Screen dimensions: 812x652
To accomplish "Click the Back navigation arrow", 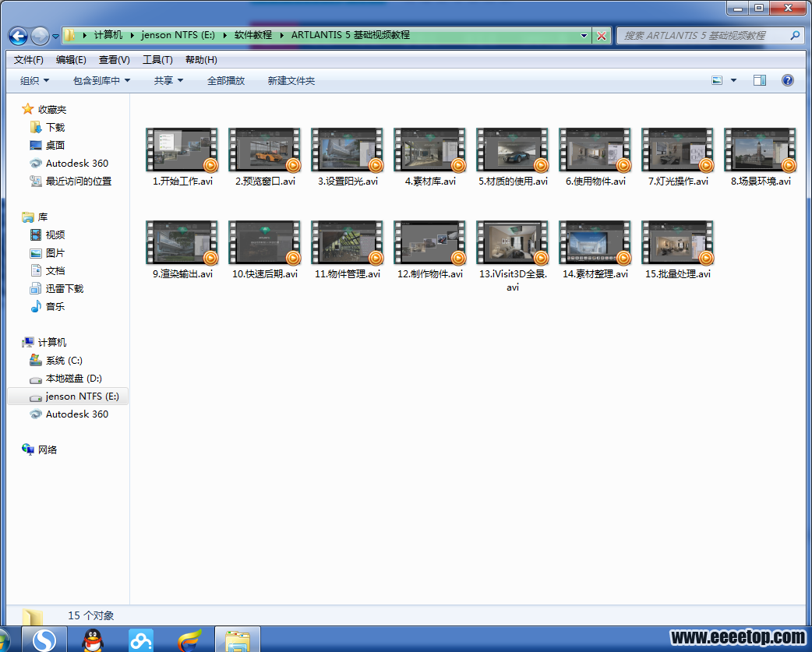I will pyautogui.click(x=18, y=36).
